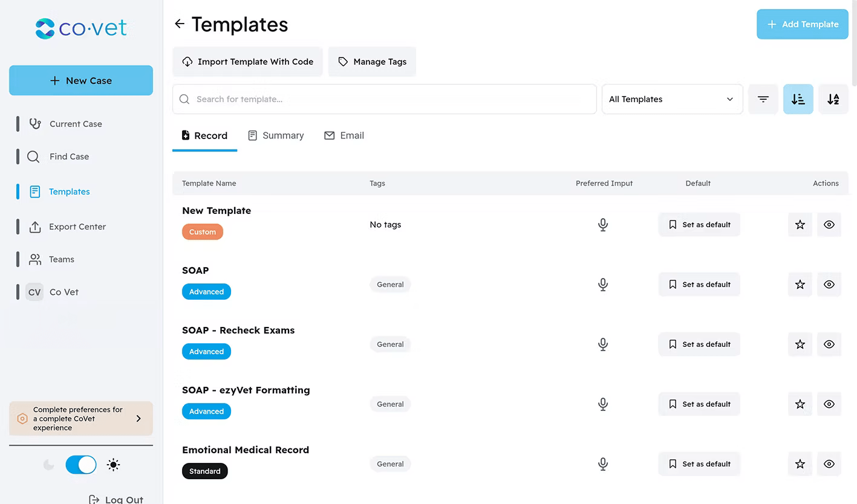View SOAP - Recheck Exams with eye icon
Screen dimensions: 857x504
[x=829, y=344]
